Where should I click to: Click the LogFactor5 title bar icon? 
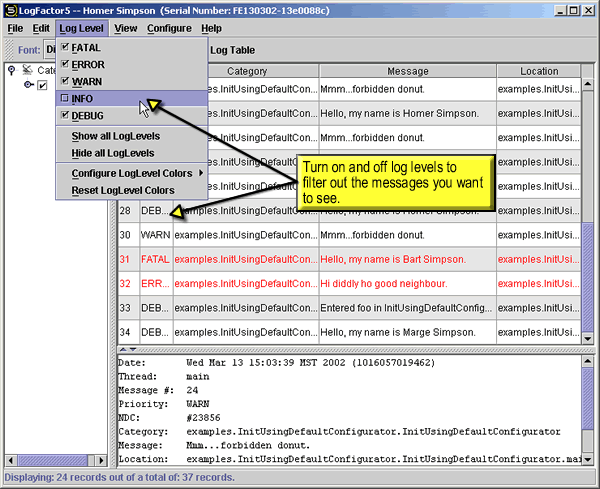[x=10, y=10]
